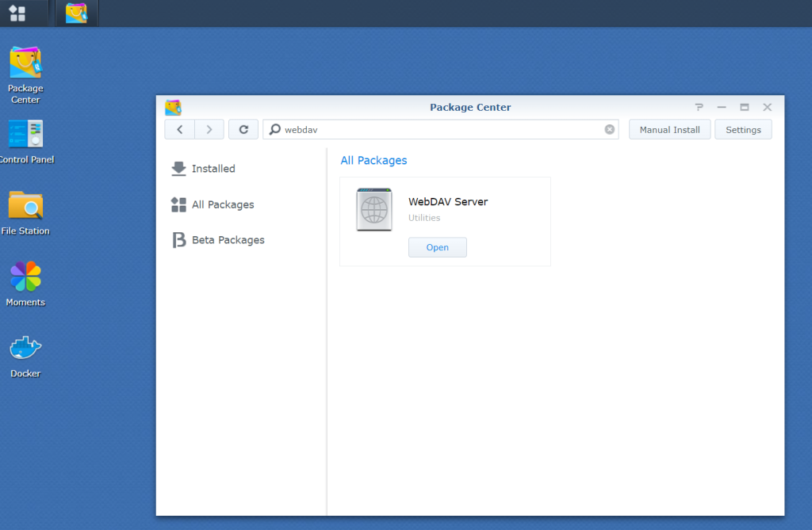The height and width of the screenshot is (530, 812).
Task: Refresh the package list
Action: pos(243,129)
